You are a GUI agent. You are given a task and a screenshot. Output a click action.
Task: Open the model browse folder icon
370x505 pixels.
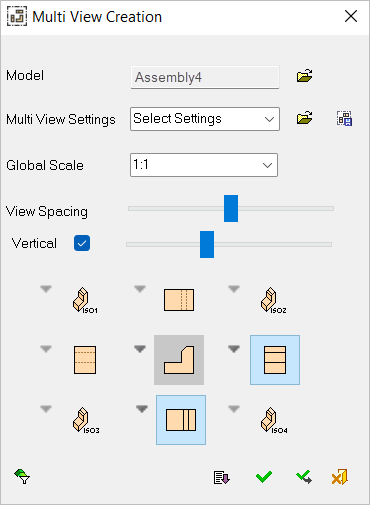(x=304, y=76)
